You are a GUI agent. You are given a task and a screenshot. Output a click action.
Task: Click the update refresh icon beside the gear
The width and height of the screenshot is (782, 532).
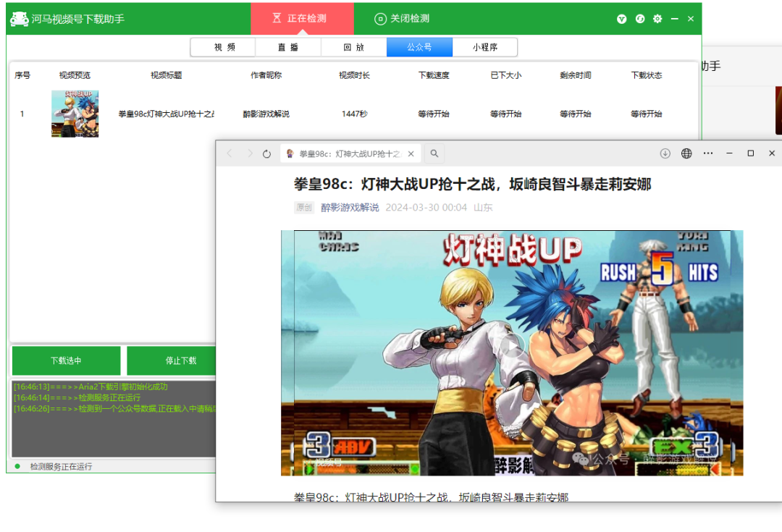(639, 19)
